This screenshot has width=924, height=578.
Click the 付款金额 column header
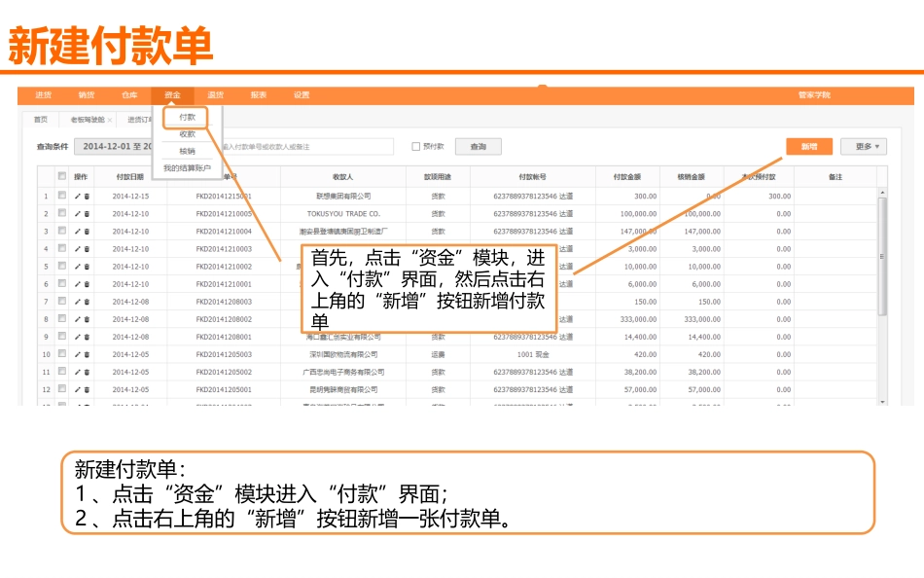(627, 177)
